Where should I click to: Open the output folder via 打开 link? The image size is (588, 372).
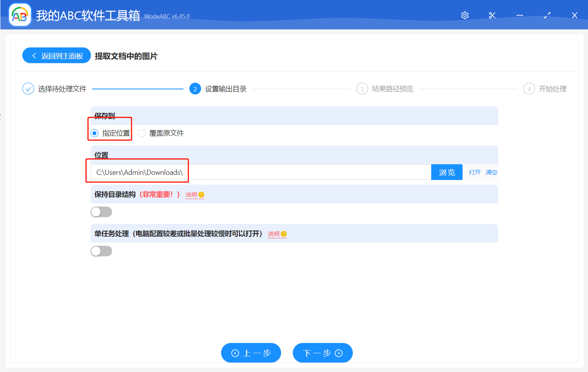click(474, 172)
